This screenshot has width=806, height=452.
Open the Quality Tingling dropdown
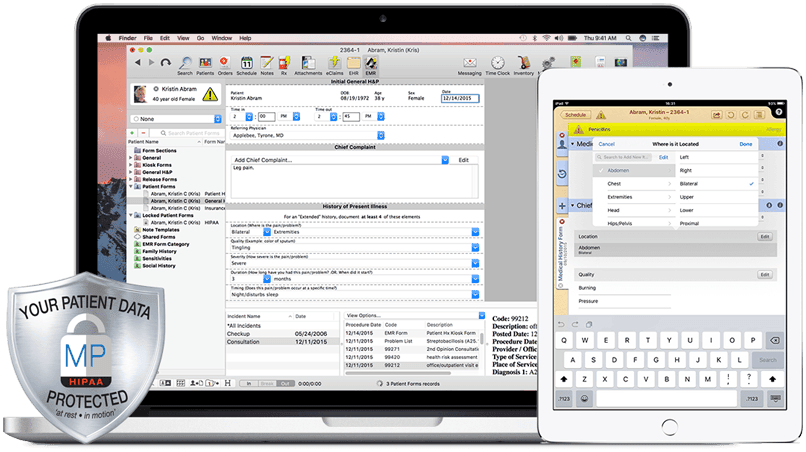(475, 248)
